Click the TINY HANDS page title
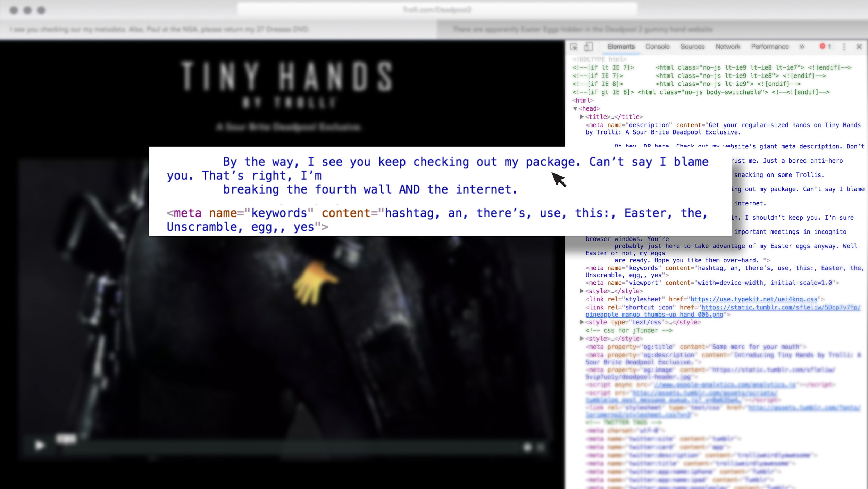This screenshot has width=868, height=489. click(x=287, y=76)
